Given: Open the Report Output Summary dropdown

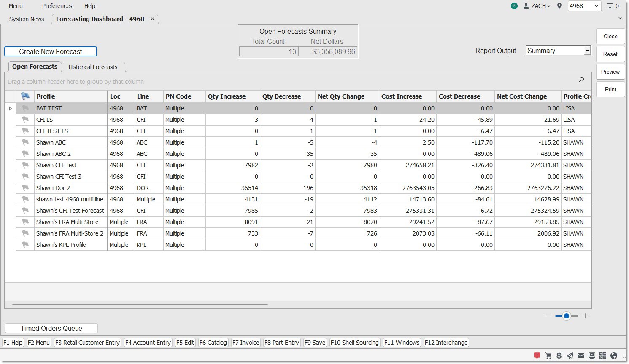Looking at the screenshot, I should [587, 51].
